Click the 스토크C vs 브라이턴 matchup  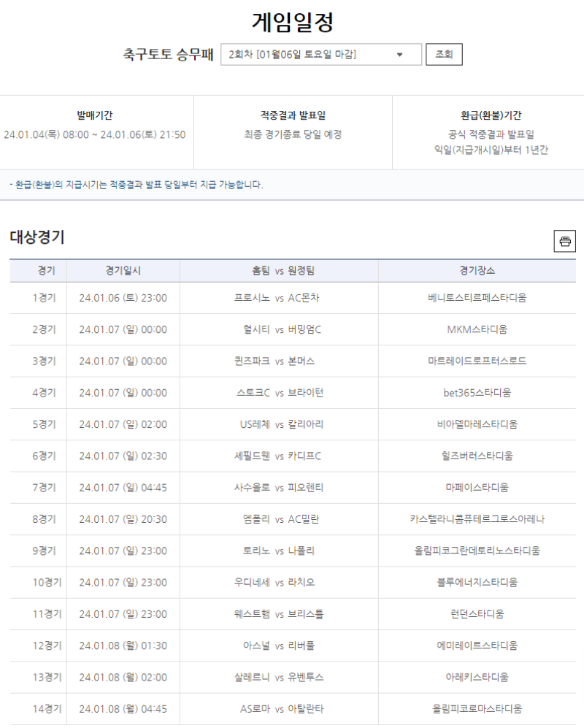coord(280,393)
